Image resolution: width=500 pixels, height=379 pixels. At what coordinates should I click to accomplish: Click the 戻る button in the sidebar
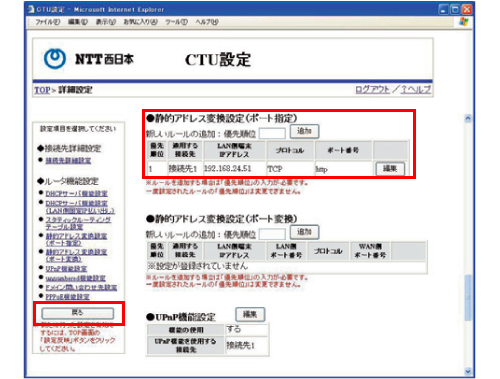[78, 313]
